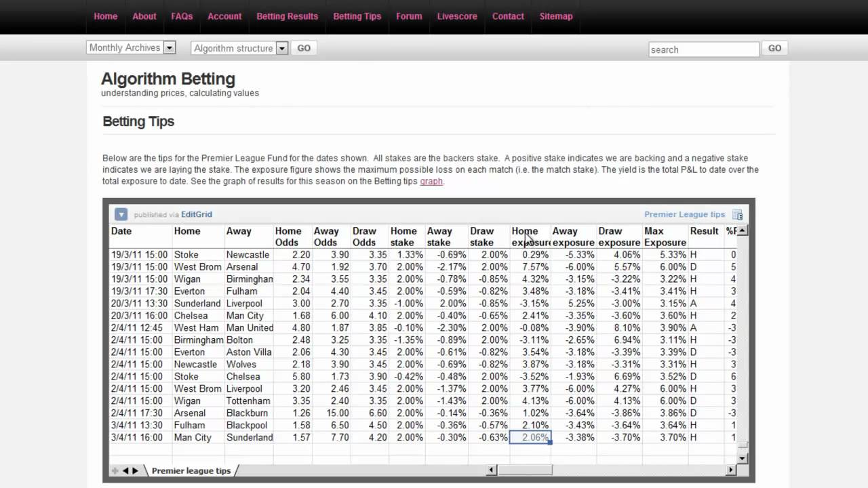Click horizontal scroll right arrow
Screen dimensions: 868x488
point(731,470)
